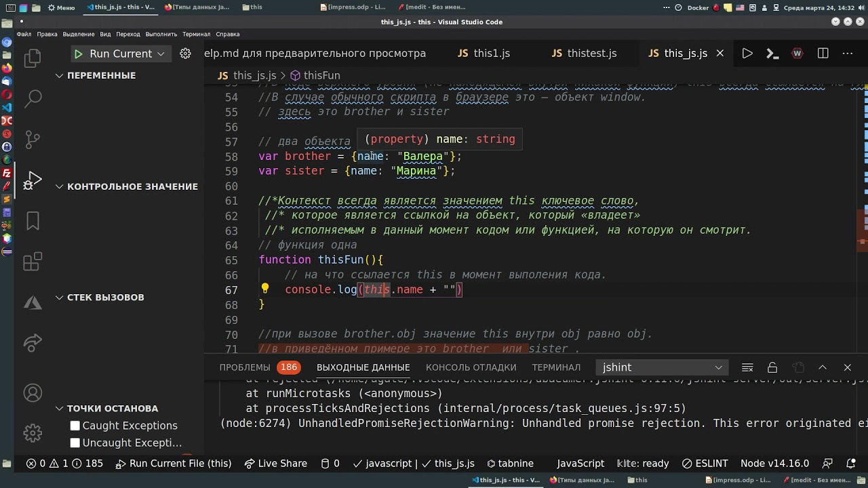Clear the output panel

pos(747,367)
